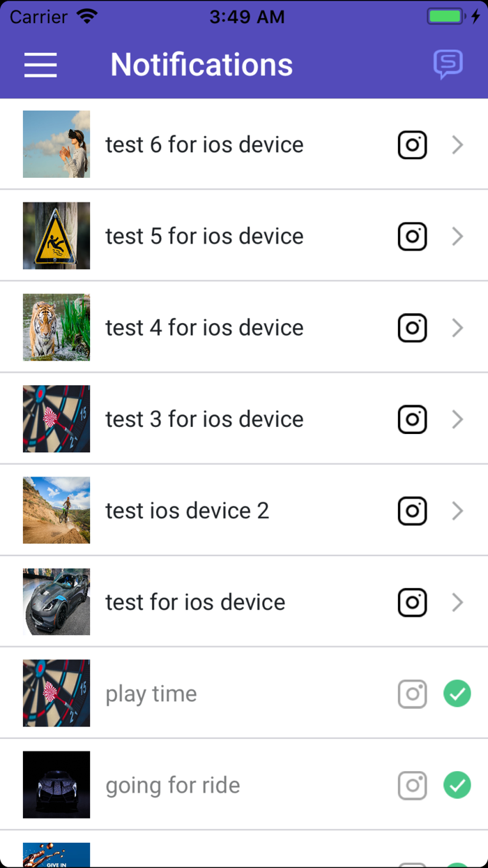Tap Instagram icon for test 5 notification
488x868 pixels.
pyautogui.click(x=412, y=237)
